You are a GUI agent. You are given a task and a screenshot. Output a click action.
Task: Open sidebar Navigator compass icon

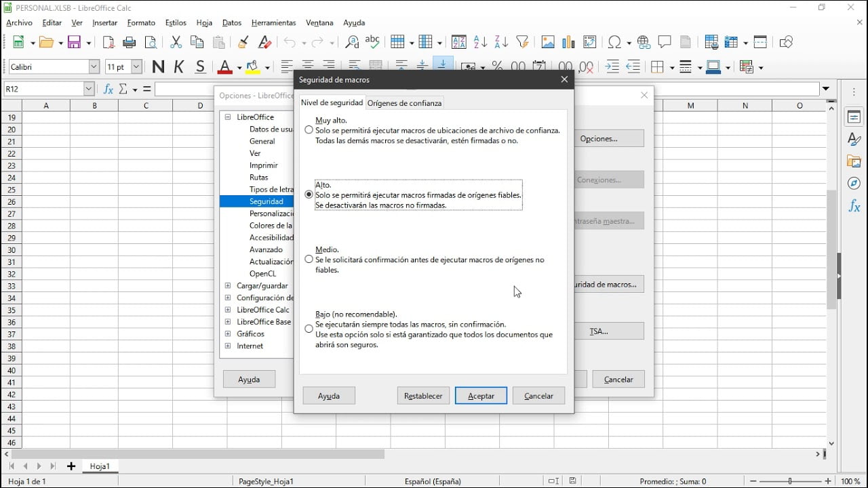(854, 184)
